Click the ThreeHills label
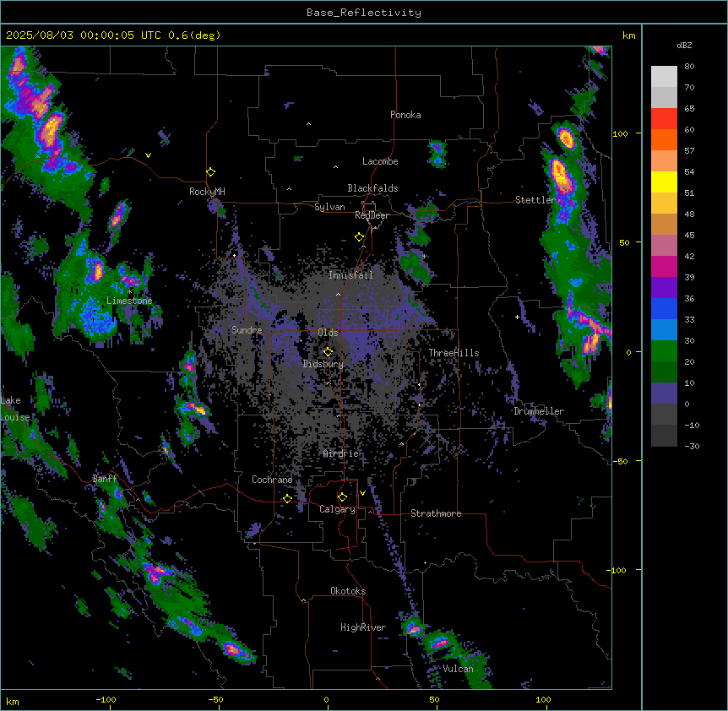The image size is (728, 711). point(454,353)
